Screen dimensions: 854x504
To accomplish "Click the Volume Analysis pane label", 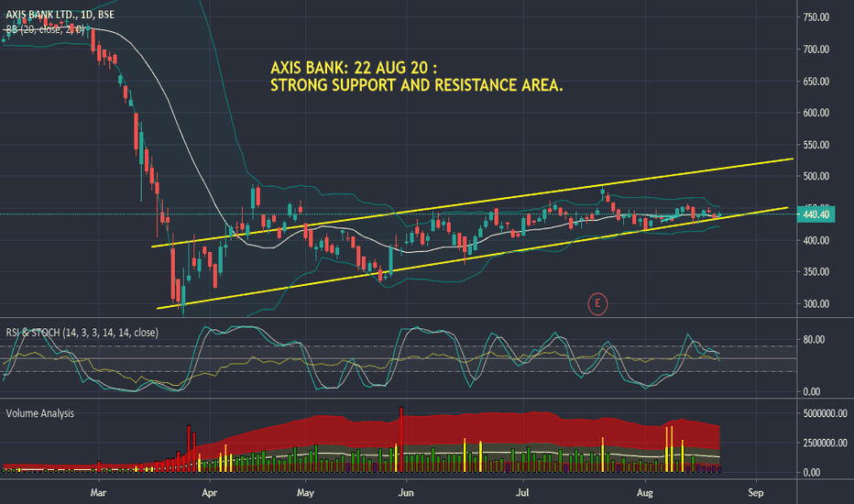I will 39,413.
